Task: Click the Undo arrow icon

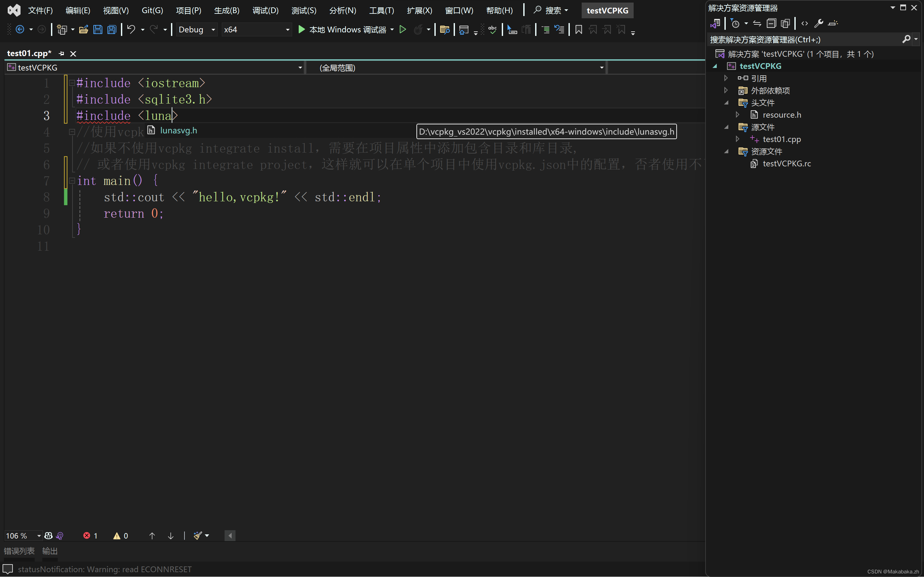Action: [x=131, y=29]
